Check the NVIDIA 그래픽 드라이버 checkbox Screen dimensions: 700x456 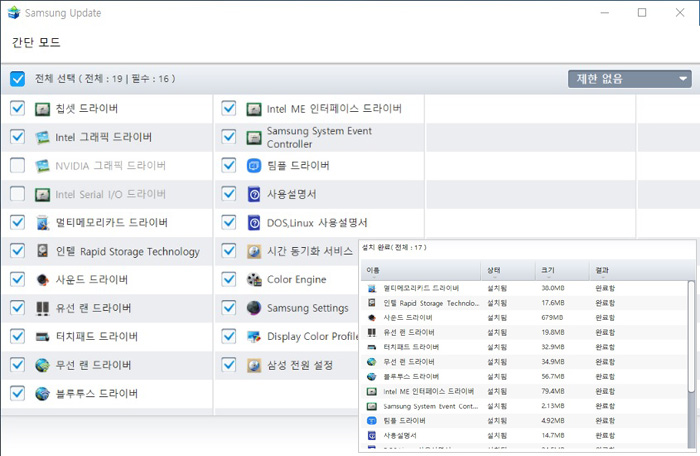(17, 165)
